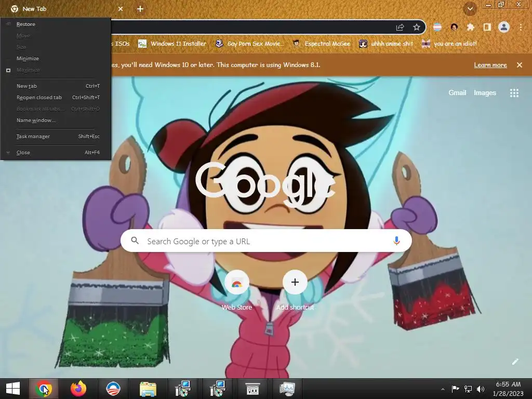Open a new tab with plus button
Viewport: 532px width, 399px height.
tap(140, 9)
